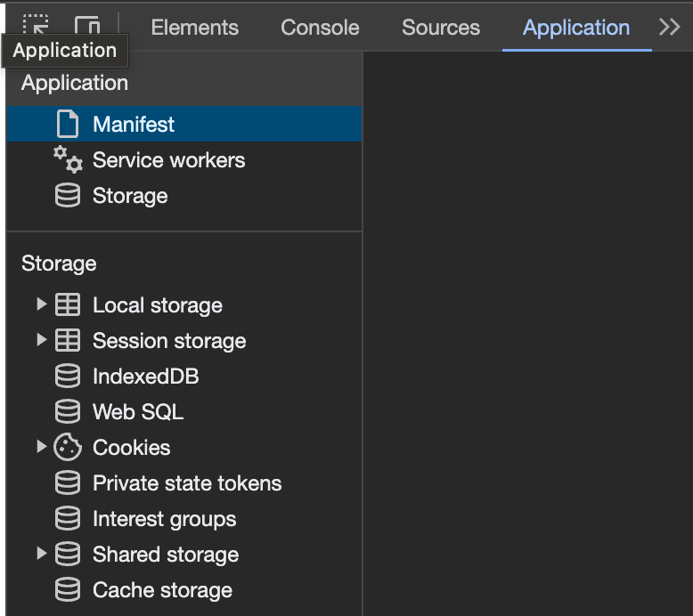Viewport: 693px width, 616px height.
Task: Click the Cookies cookie icon
Action: (x=68, y=448)
